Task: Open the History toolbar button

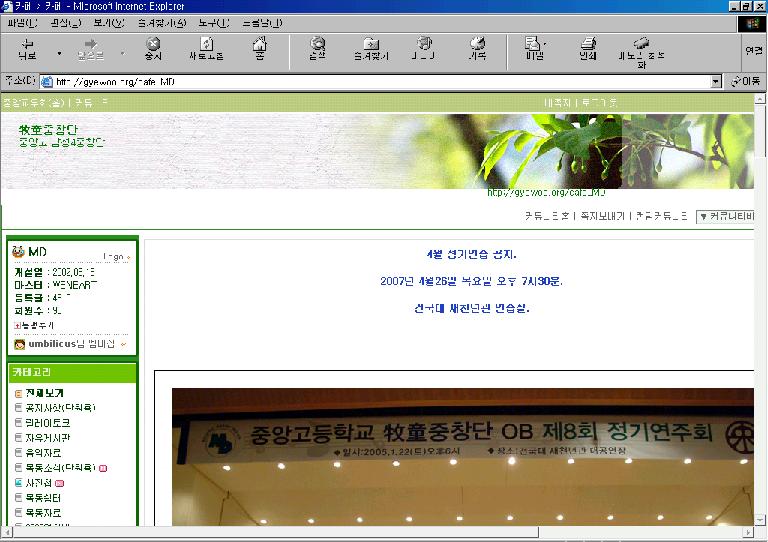Action: pos(477,48)
